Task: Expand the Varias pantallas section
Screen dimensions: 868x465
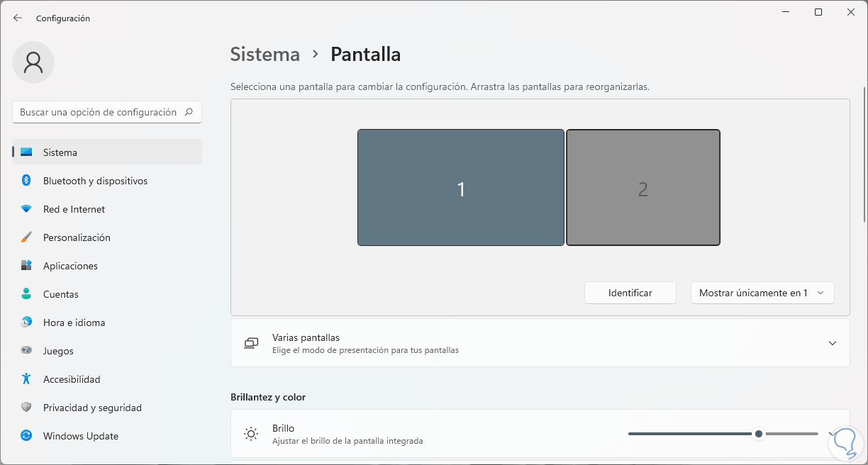Action: tap(833, 343)
